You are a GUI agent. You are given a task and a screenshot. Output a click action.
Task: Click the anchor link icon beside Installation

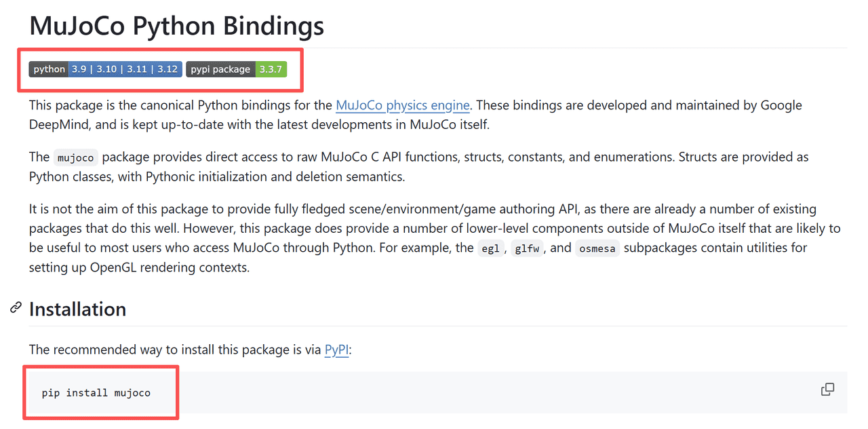coord(16,309)
